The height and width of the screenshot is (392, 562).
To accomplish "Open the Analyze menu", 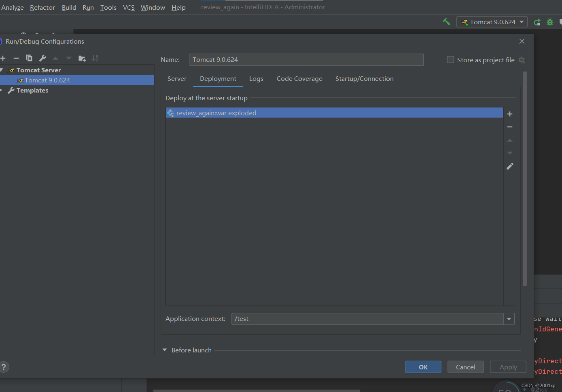I will (x=13, y=7).
